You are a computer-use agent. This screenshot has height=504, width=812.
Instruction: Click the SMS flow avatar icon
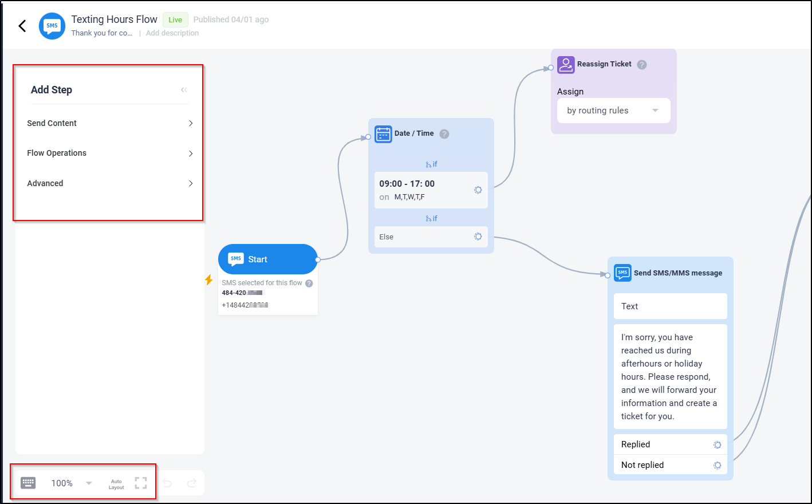[52, 26]
